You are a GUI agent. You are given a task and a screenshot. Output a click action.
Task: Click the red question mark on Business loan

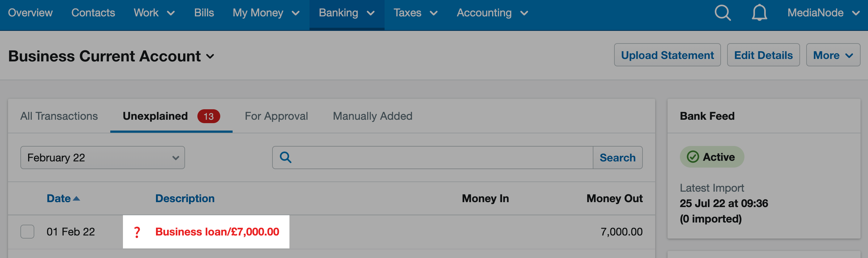(137, 232)
